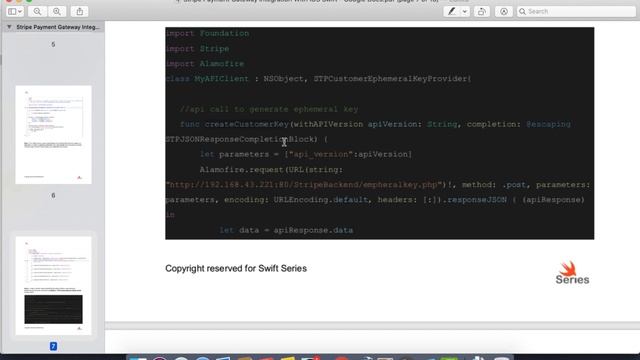This screenshot has width=640, height=360.
Task: Click the page number 5 label
Action: [x=53, y=44]
